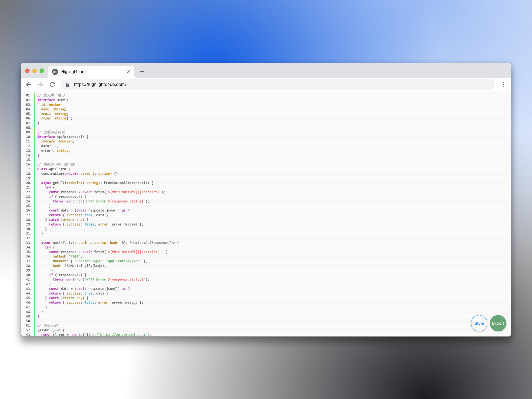Viewport: 532px width, 399px height.
Task: Close the Highlightcode tab
Action: coord(128,72)
